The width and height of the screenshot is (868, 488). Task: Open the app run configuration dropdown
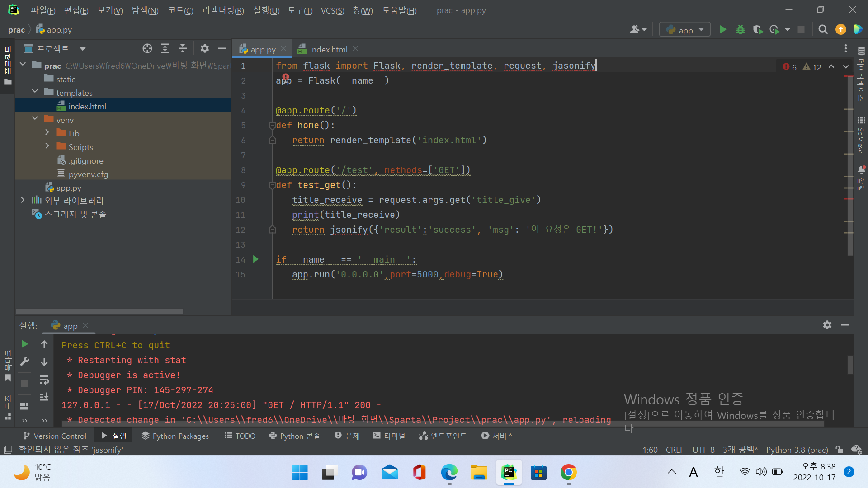(685, 30)
